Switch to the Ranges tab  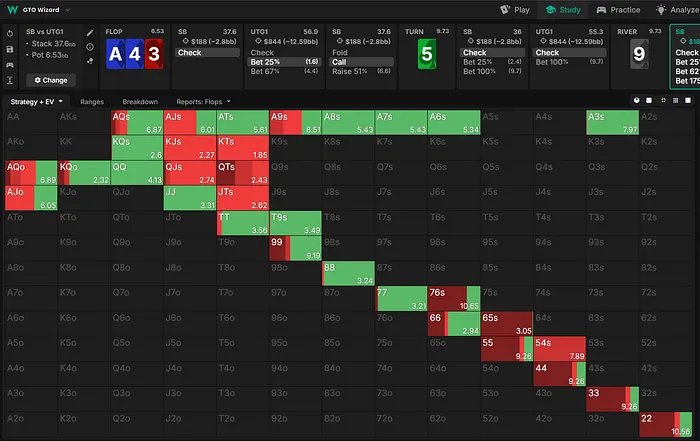pos(92,102)
